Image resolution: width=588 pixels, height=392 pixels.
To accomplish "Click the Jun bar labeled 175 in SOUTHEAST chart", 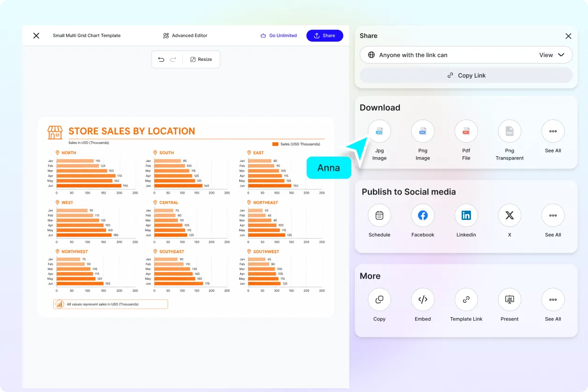I will [x=179, y=283].
